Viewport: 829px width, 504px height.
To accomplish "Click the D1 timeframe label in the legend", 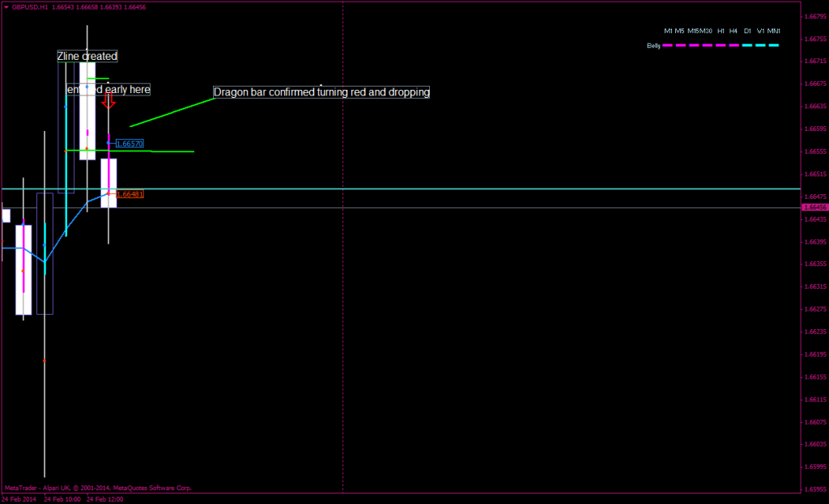I will [747, 32].
